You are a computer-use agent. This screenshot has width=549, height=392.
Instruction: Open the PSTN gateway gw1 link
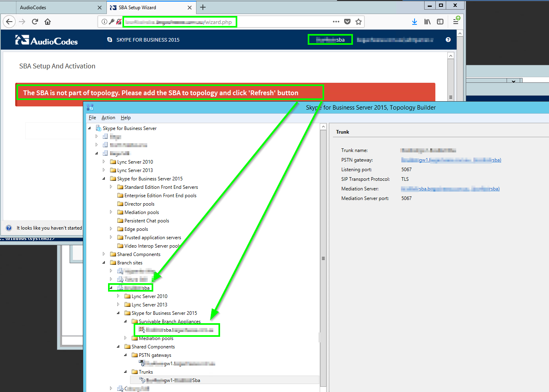[x=451, y=160]
